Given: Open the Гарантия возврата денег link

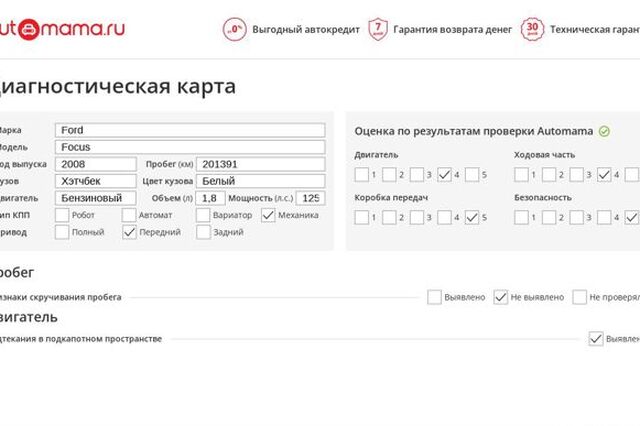Looking at the screenshot, I should 452,30.
